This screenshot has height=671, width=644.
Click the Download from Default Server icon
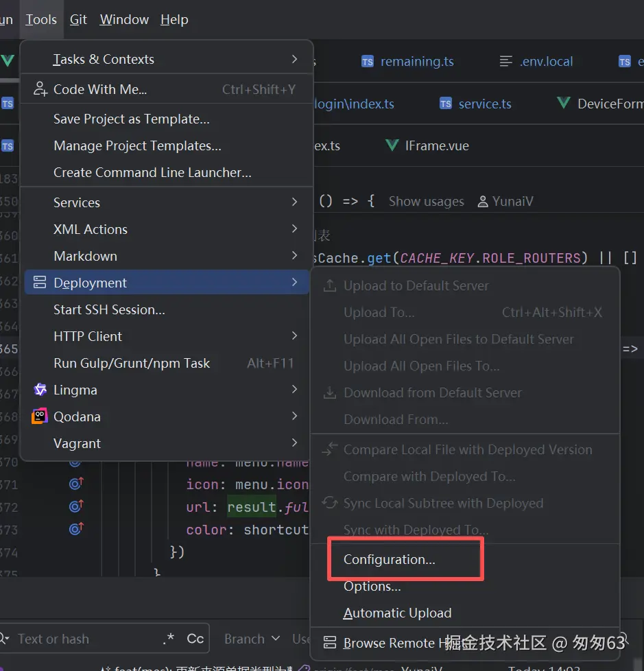click(x=329, y=392)
